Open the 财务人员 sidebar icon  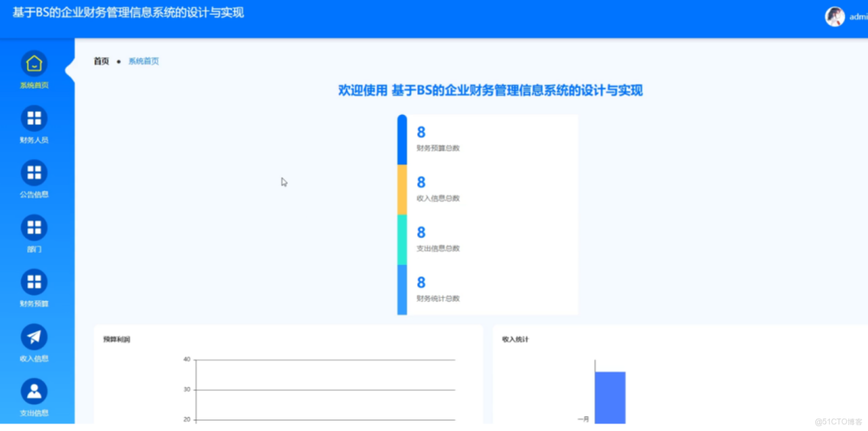33,118
